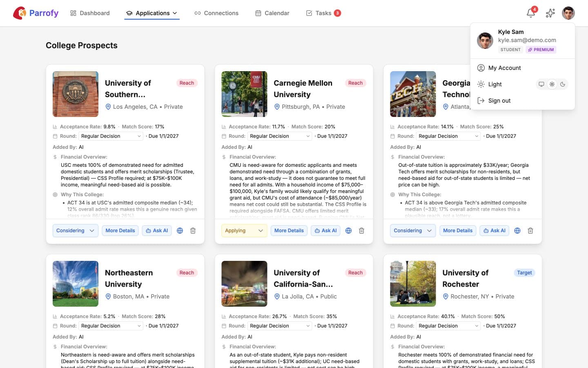Click the name 'Kyle Sam' in account menu
This screenshot has height=368, width=588.
pyautogui.click(x=511, y=32)
